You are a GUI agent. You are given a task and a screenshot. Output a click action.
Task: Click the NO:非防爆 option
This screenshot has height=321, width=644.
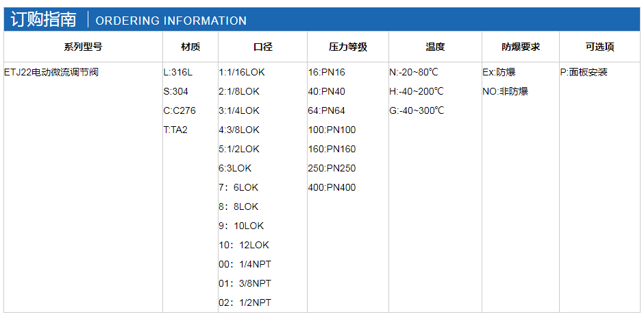click(x=505, y=91)
